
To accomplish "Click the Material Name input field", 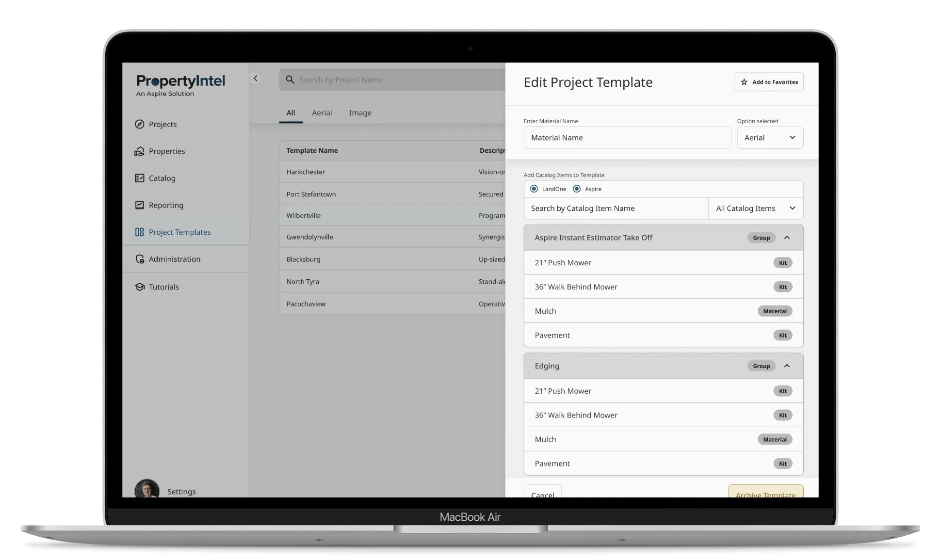I will click(627, 138).
